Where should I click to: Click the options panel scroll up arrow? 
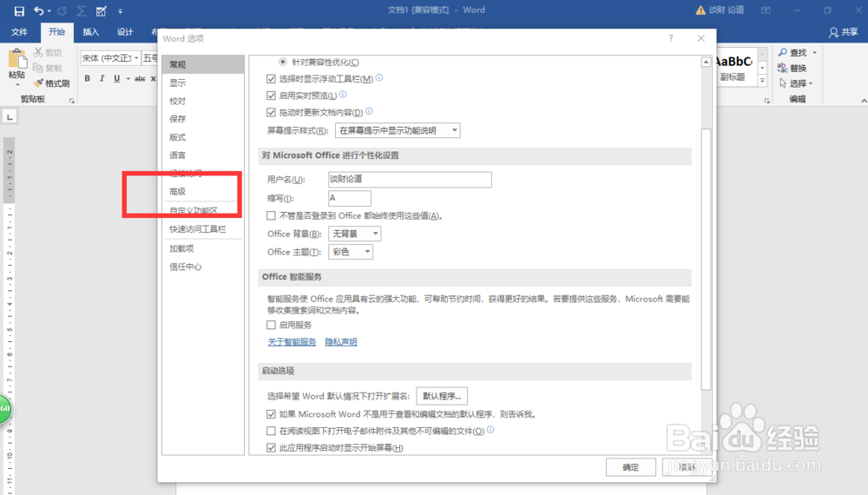click(x=706, y=62)
